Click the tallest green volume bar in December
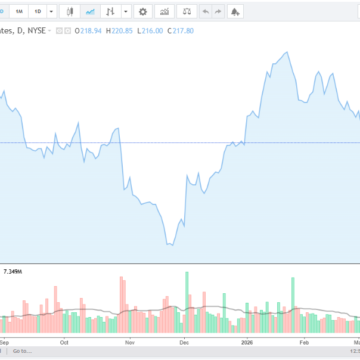This screenshot has height=360, width=360. pyautogui.click(x=187, y=302)
